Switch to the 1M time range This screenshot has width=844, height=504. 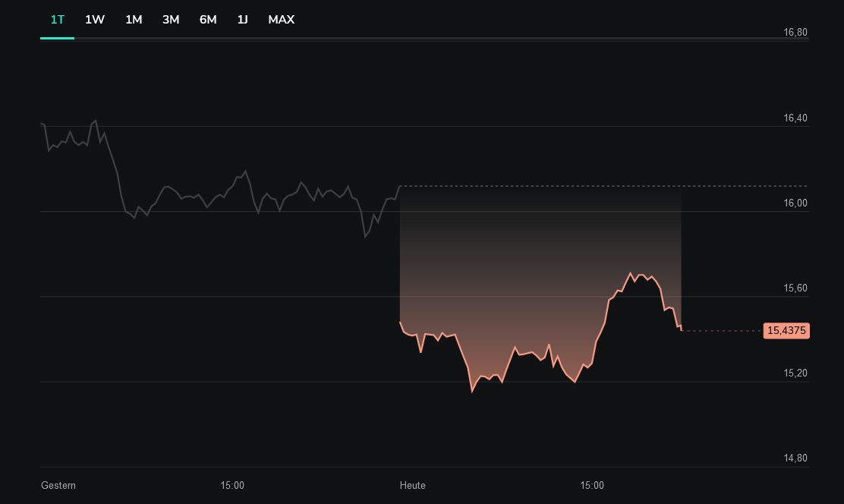(134, 20)
